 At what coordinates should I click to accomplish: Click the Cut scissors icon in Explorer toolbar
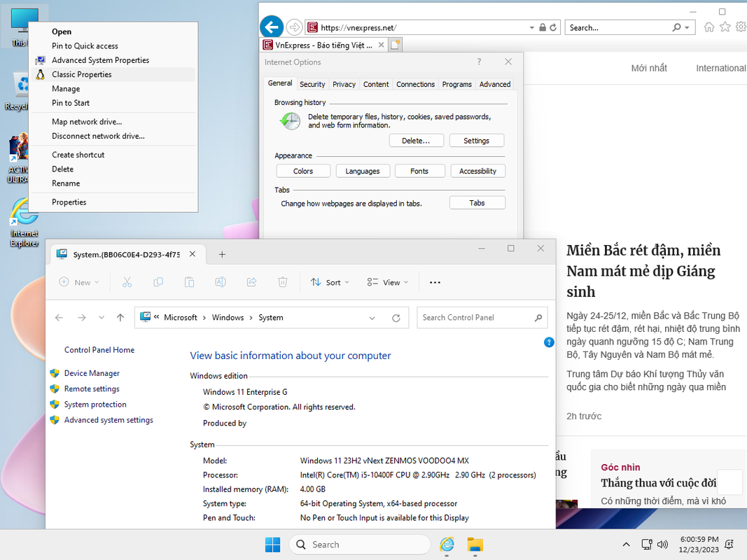pos(127,282)
